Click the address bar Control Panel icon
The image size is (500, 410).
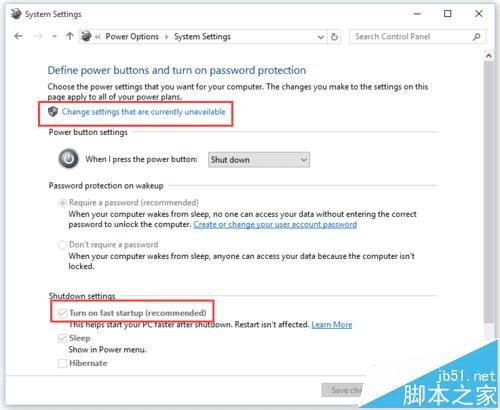click(x=86, y=36)
